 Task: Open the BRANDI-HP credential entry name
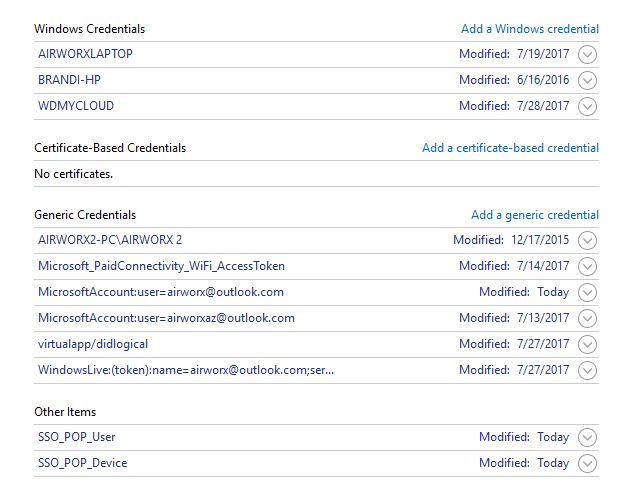point(69,80)
